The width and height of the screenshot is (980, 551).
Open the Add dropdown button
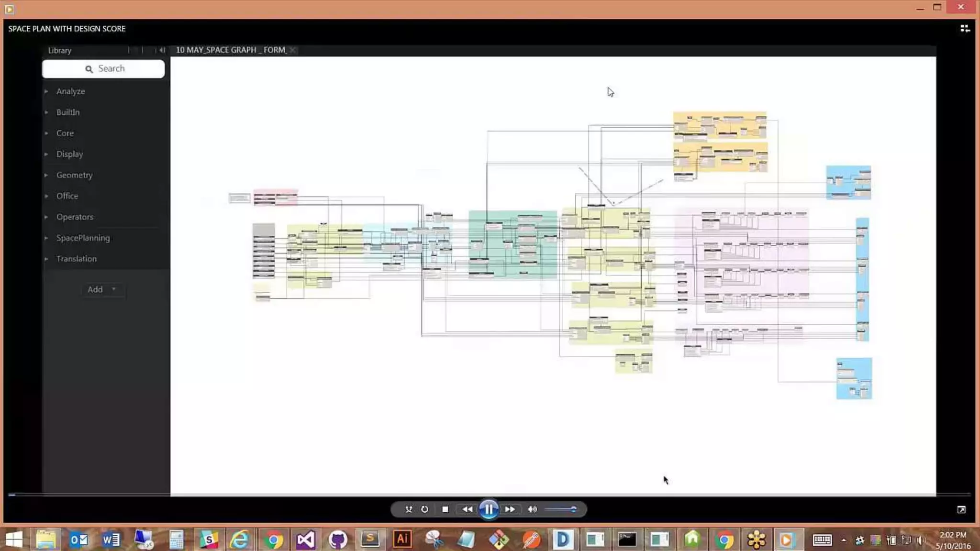click(x=101, y=289)
